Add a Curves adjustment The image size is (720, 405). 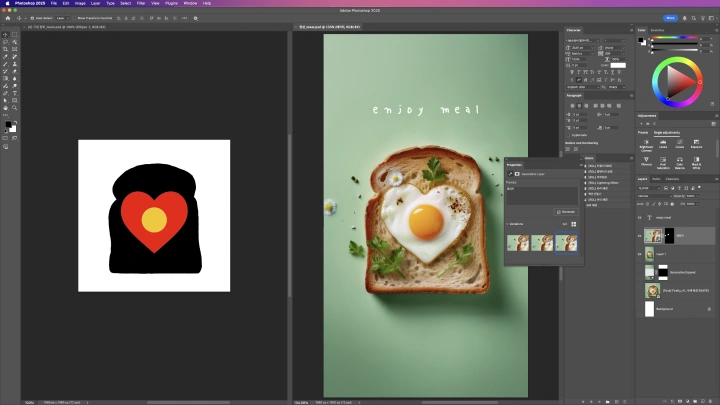tap(680, 144)
